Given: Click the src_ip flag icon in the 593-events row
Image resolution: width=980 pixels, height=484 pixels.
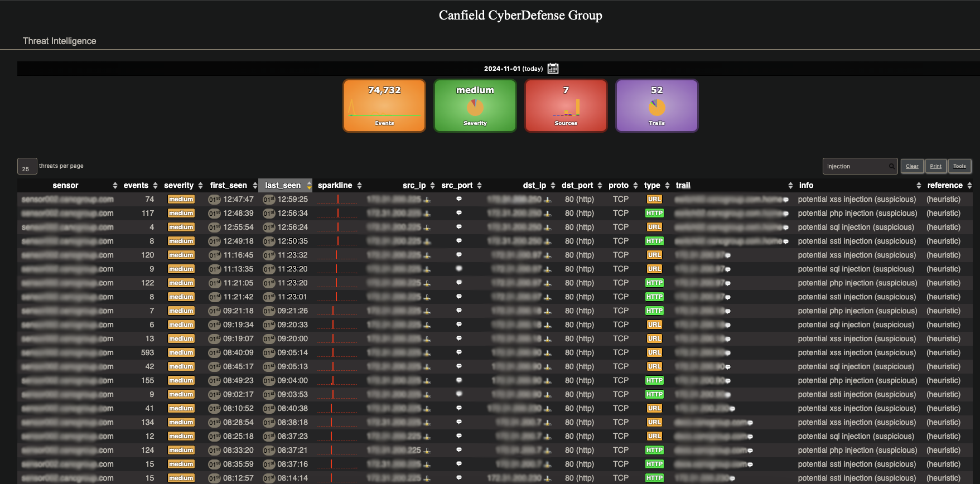Looking at the screenshot, I should (x=427, y=353).
